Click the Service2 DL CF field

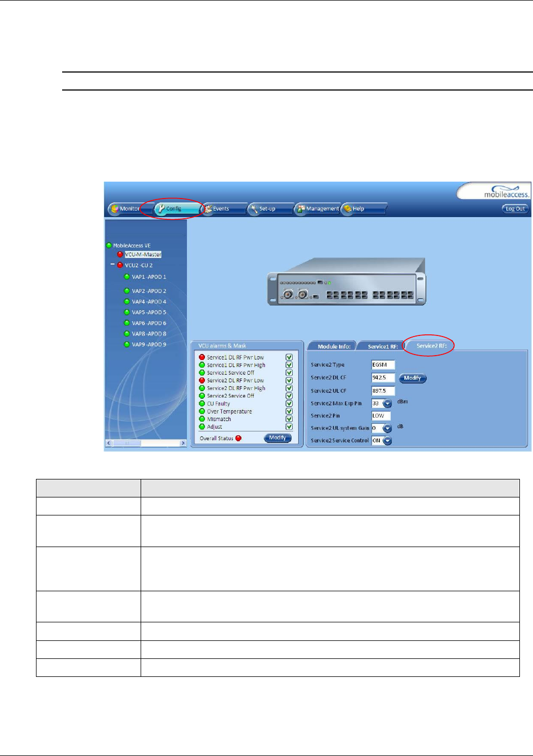coord(383,377)
